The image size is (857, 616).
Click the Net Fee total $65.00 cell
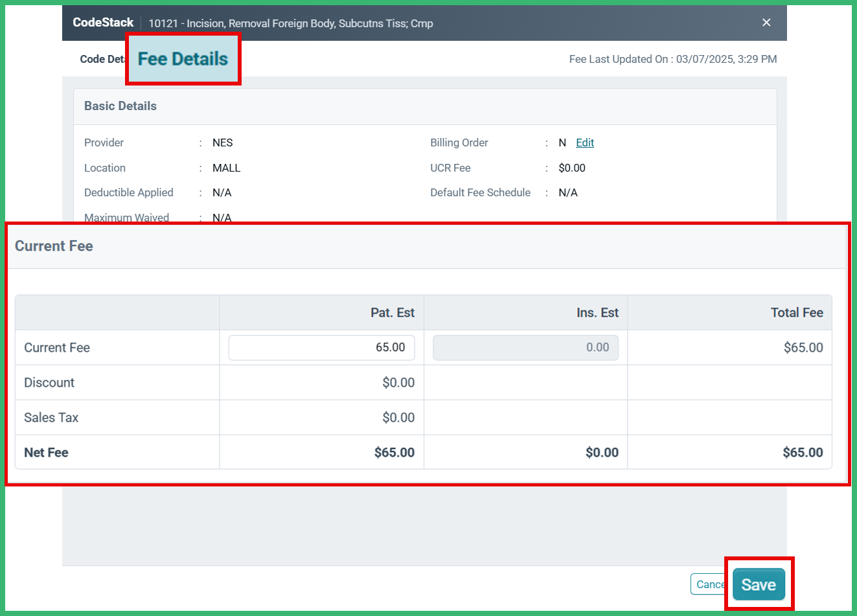pyautogui.click(x=802, y=453)
